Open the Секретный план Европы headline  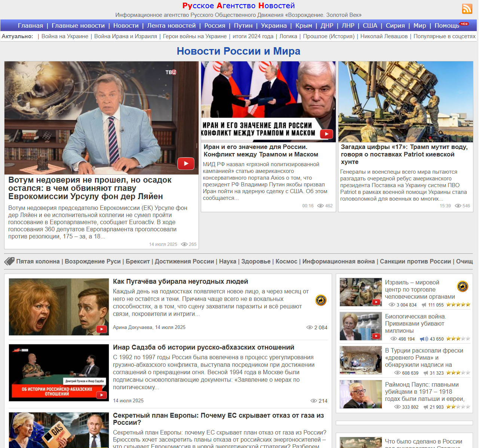[x=218, y=419]
